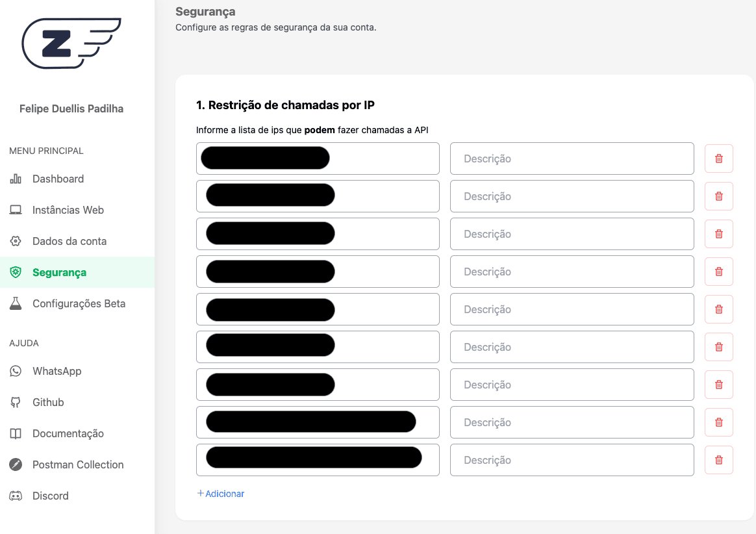
Task: Click the Configurações Beta flask icon
Action: (x=16, y=303)
